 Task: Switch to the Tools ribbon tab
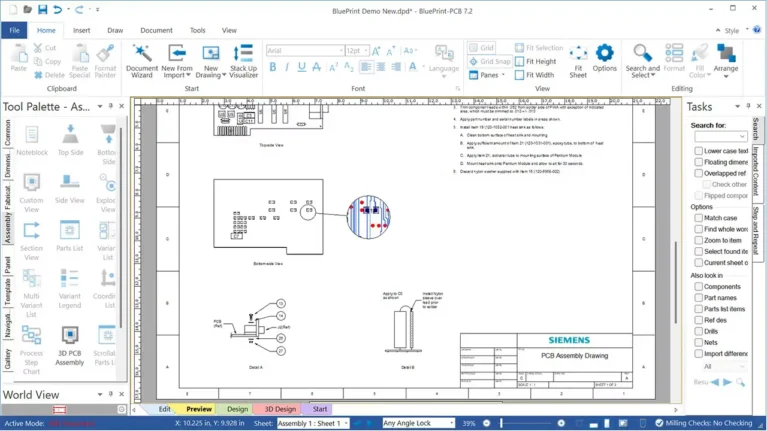[198, 30]
